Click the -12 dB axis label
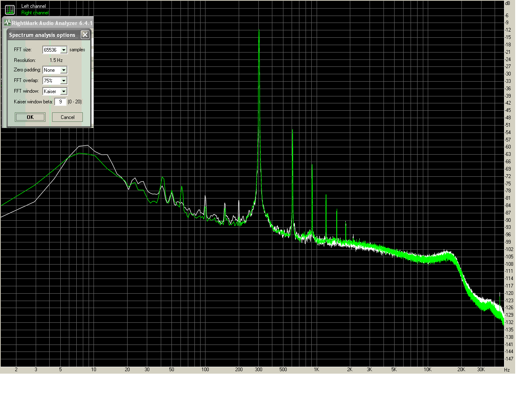This screenshot has width=525, height=420. point(508,30)
